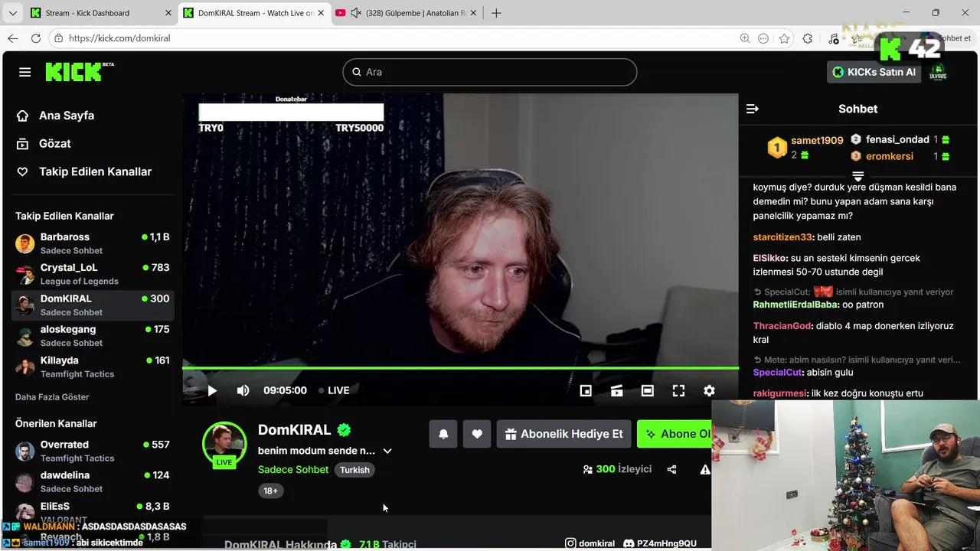Image resolution: width=980 pixels, height=551 pixels.
Task: Open mini player mode
Action: (586, 390)
